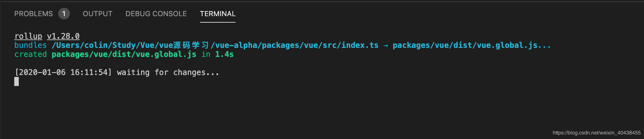Open the green packages/vue/dist/vue.global.js path
644x139 pixels.
124,54
